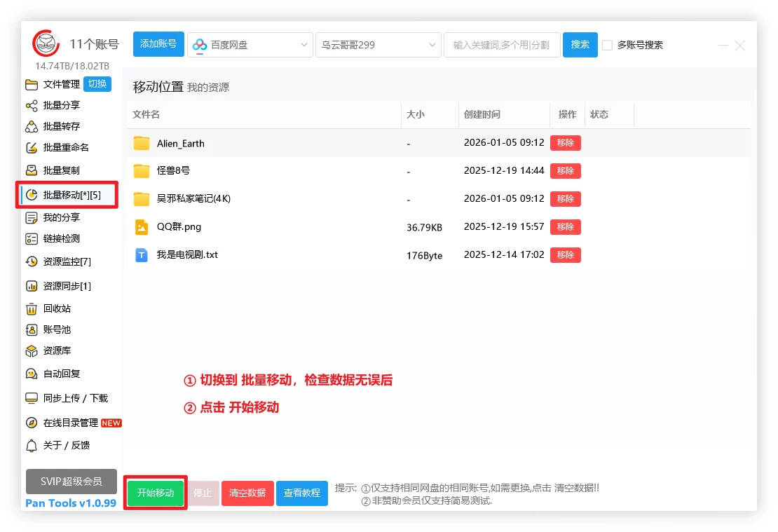Enable the multi-account search checkbox
This screenshot has width=778, height=532.
(x=608, y=46)
